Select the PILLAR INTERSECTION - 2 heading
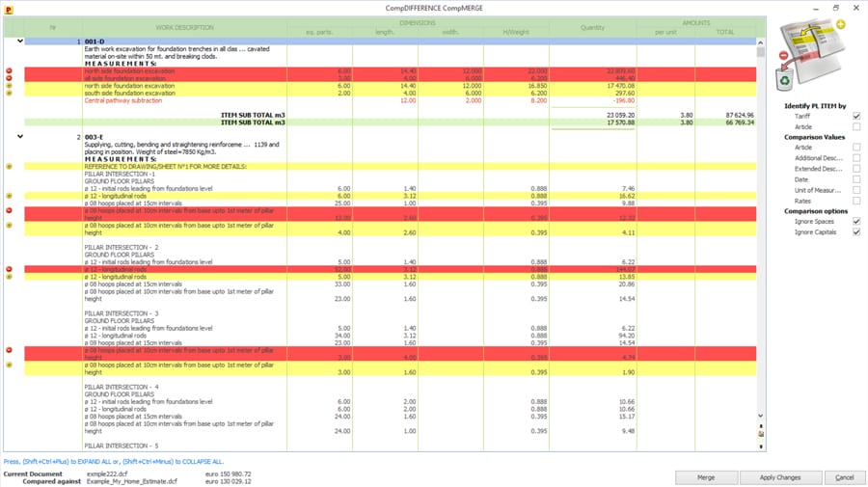This screenshot has height=487, width=868. coord(122,248)
